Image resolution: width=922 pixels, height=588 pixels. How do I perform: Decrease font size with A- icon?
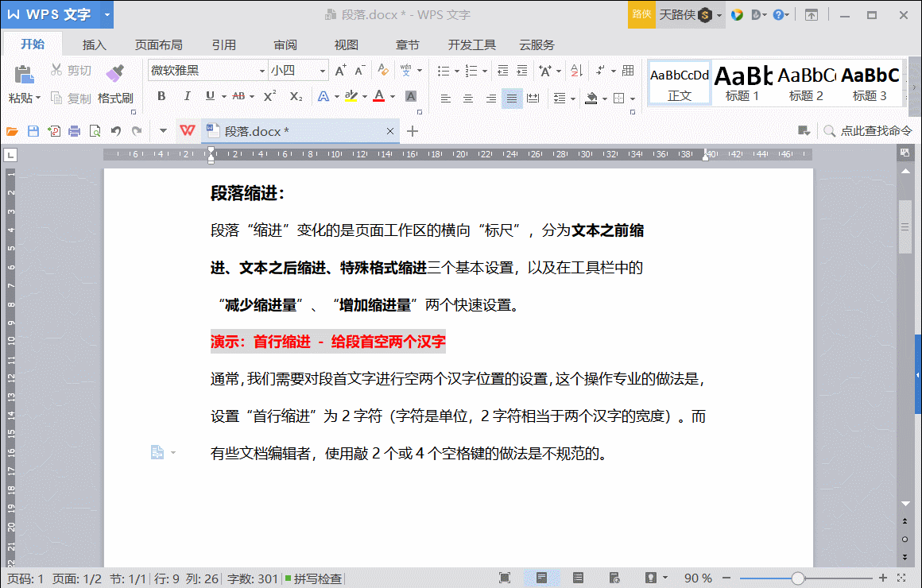click(360, 71)
